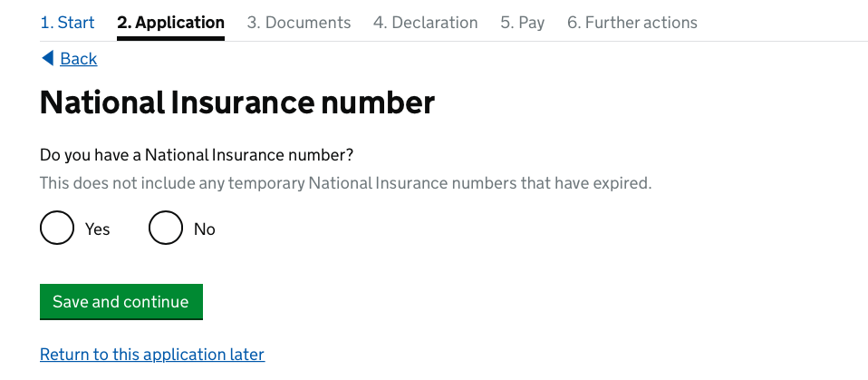Go back using the Back link text

pyautogui.click(x=79, y=59)
